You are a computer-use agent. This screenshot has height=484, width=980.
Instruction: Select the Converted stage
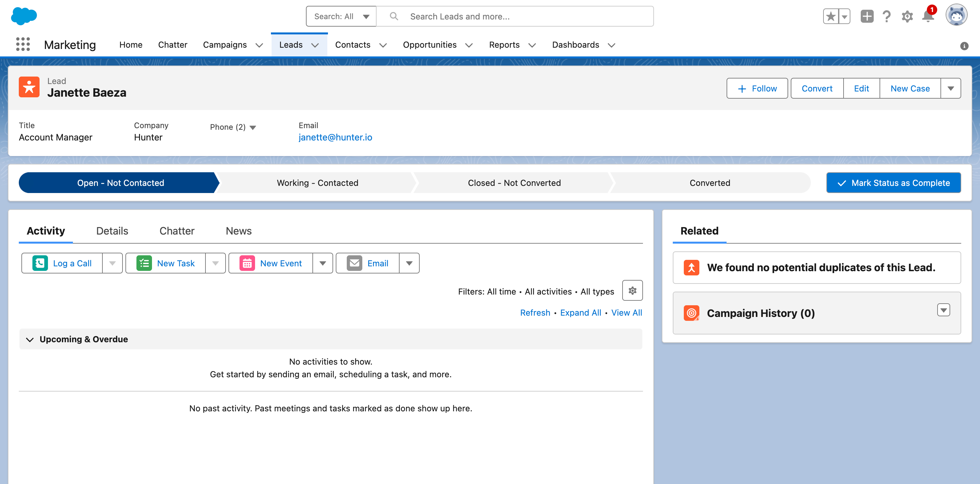(x=710, y=183)
